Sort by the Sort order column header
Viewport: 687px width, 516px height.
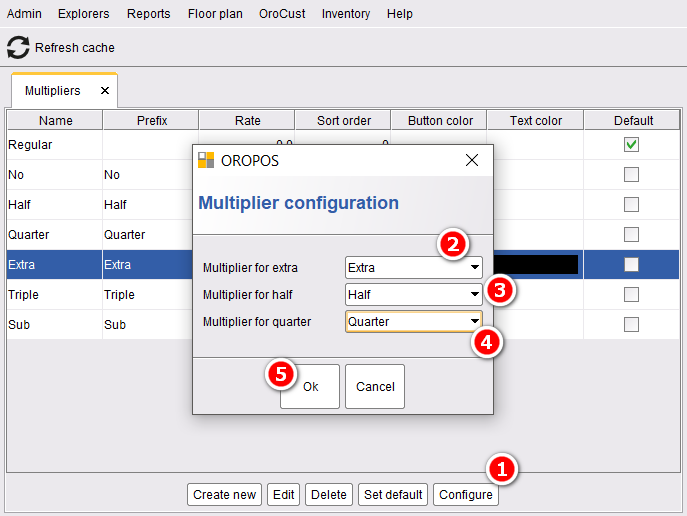344,120
